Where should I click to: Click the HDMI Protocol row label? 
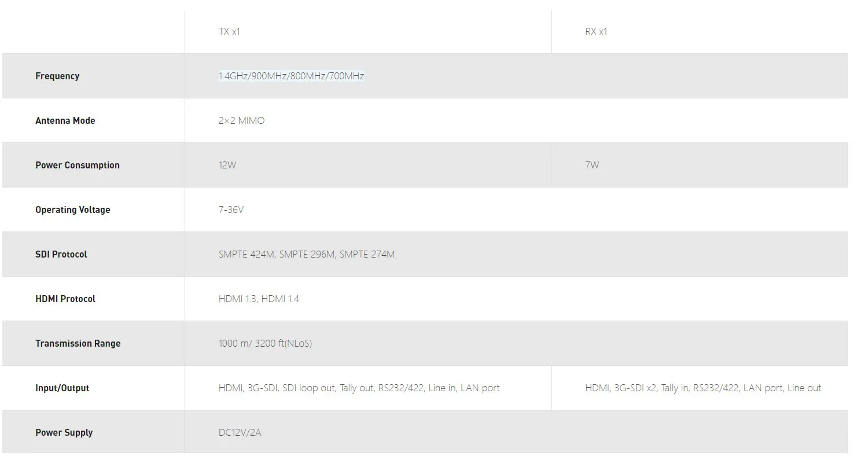pyautogui.click(x=65, y=299)
